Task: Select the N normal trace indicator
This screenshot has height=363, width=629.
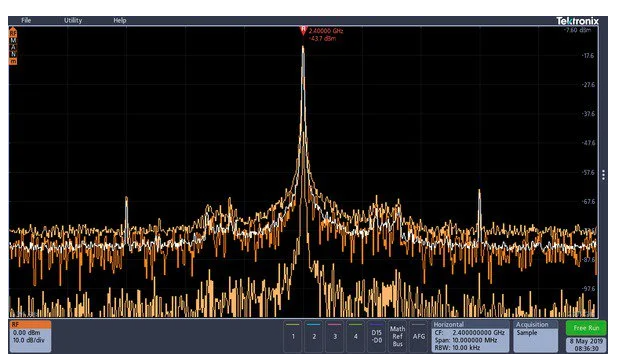Action: click(x=13, y=54)
